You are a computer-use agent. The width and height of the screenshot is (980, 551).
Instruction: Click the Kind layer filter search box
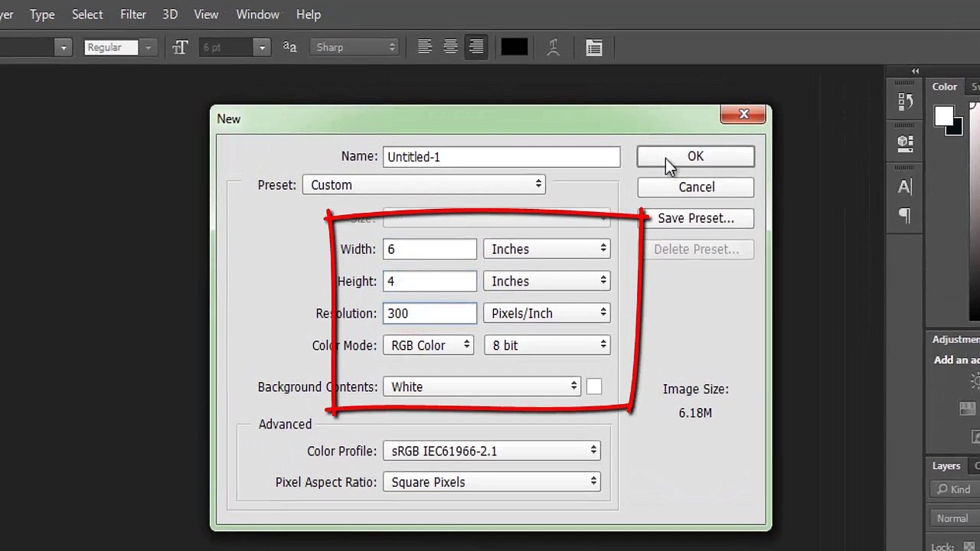[x=955, y=489]
